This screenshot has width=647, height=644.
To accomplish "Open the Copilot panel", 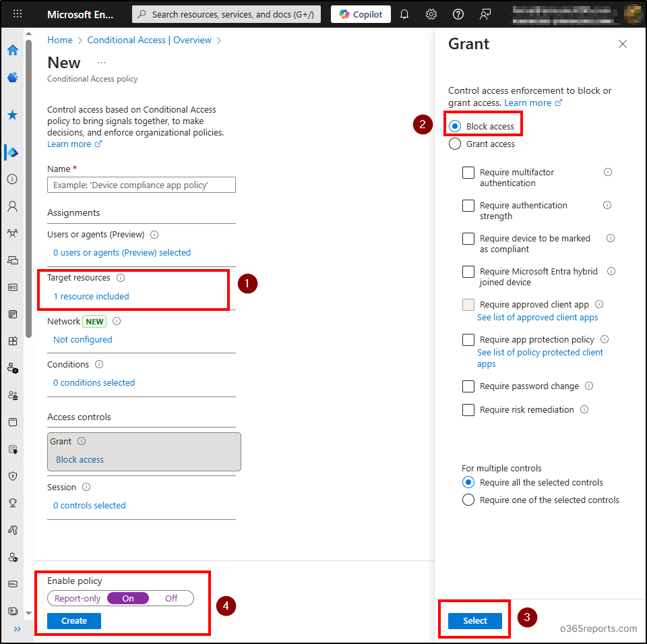I will pos(361,14).
